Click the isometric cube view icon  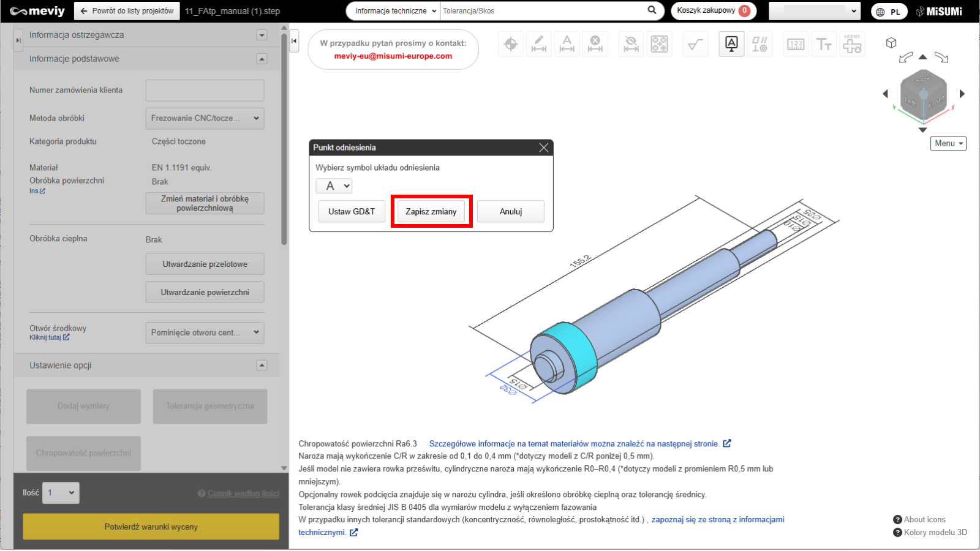[891, 43]
